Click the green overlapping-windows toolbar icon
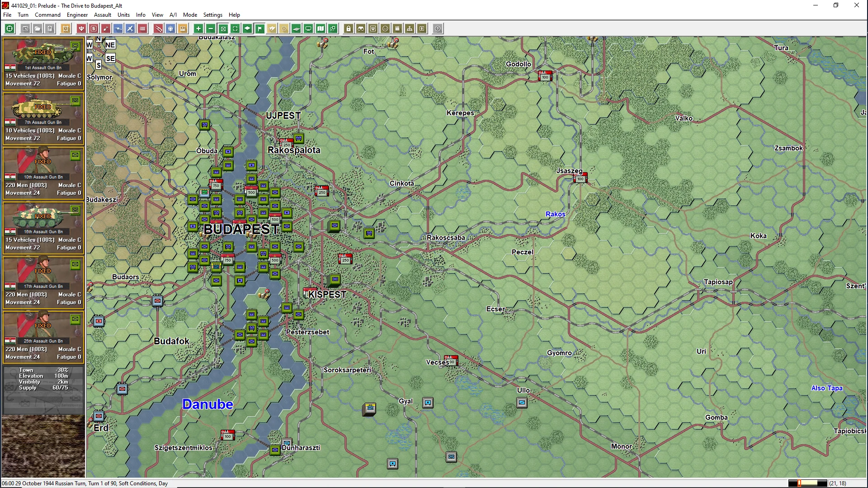868x488 pixels. coord(333,28)
